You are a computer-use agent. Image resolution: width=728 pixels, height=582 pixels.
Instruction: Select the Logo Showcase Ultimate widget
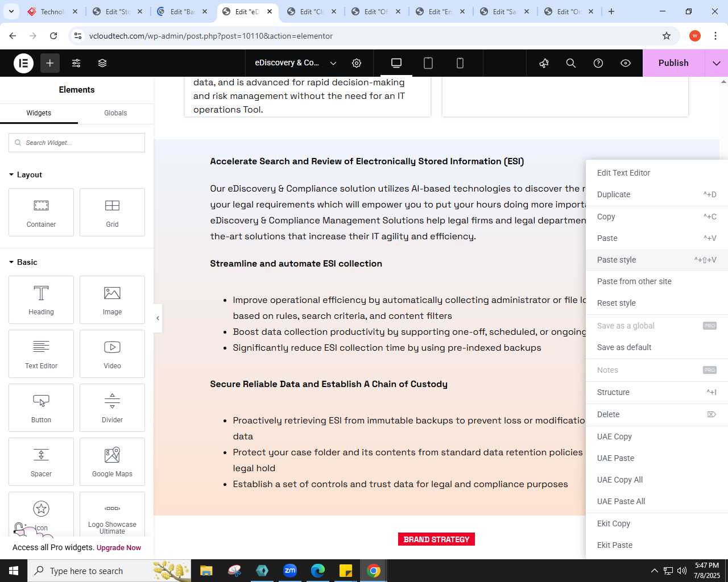pyautogui.click(x=112, y=514)
